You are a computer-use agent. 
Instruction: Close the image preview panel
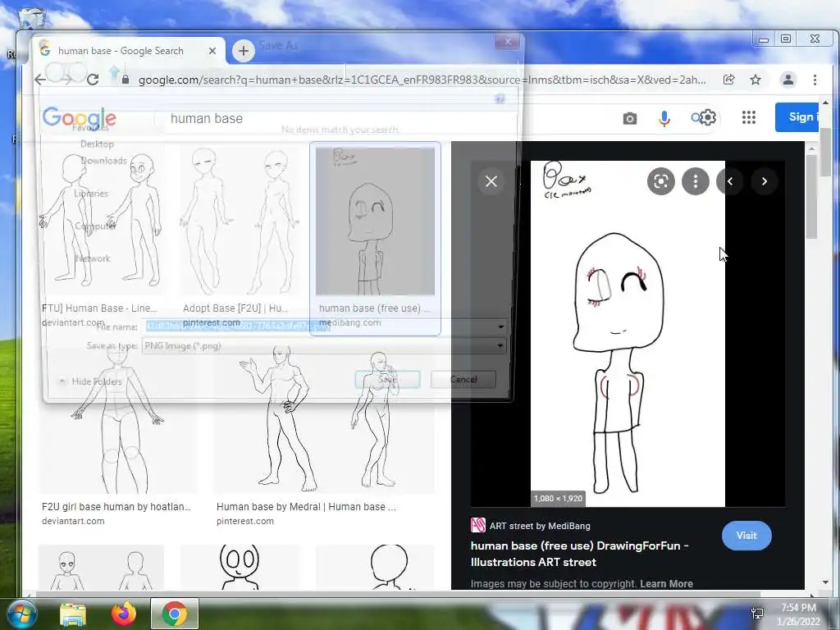point(491,181)
